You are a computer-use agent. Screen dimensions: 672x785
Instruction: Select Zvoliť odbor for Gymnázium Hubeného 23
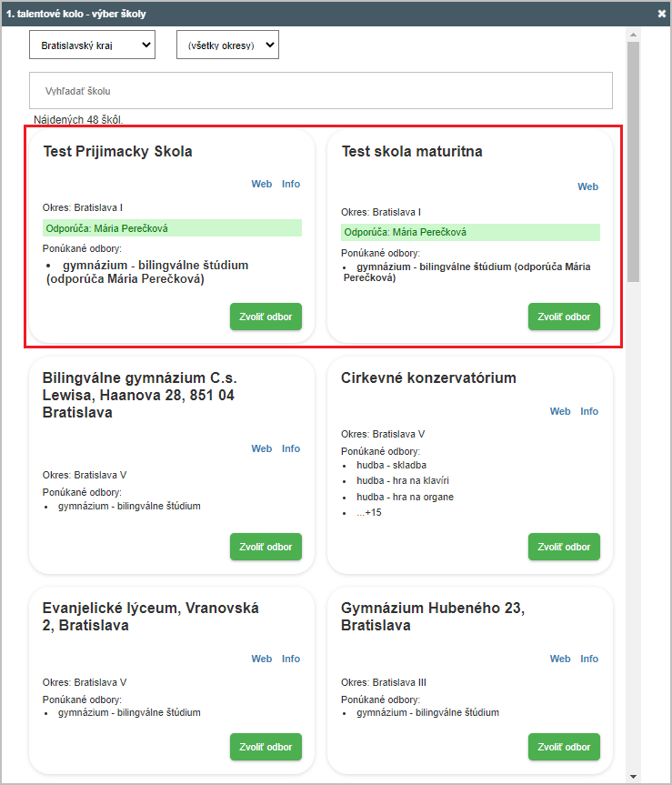pyautogui.click(x=564, y=747)
